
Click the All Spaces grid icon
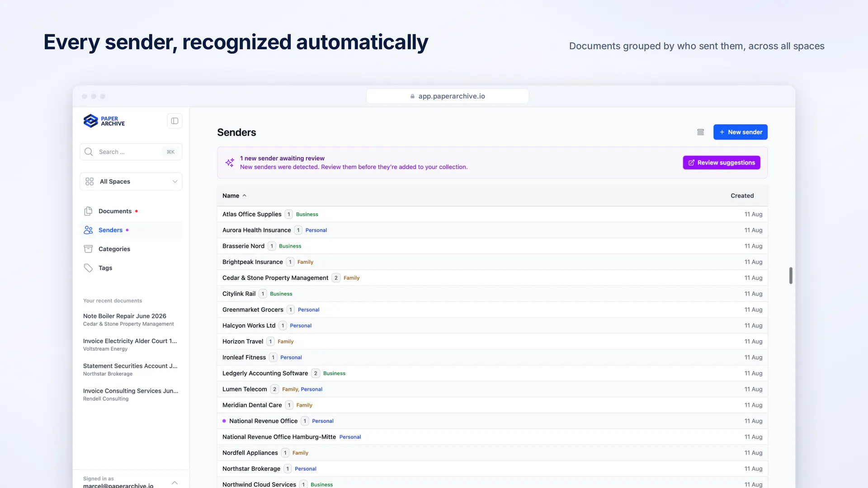click(90, 181)
